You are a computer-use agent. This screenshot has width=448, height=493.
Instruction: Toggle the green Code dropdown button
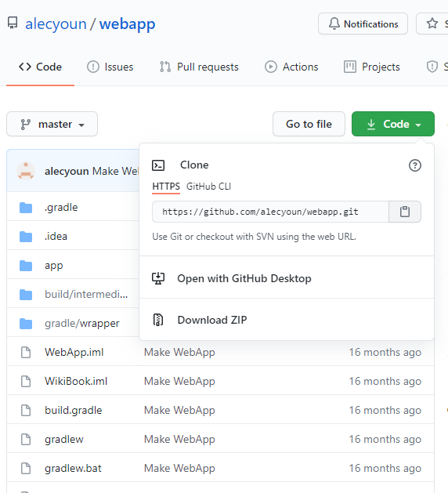[393, 124]
